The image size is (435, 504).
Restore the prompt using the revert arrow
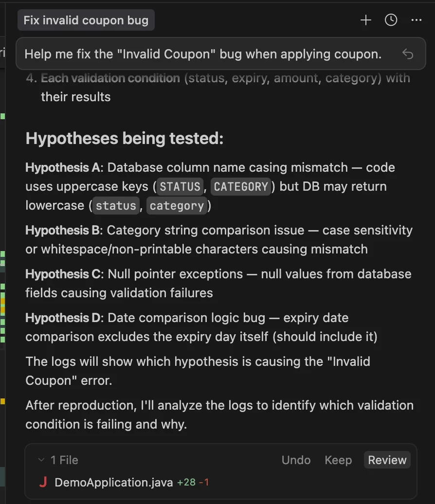click(408, 54)
